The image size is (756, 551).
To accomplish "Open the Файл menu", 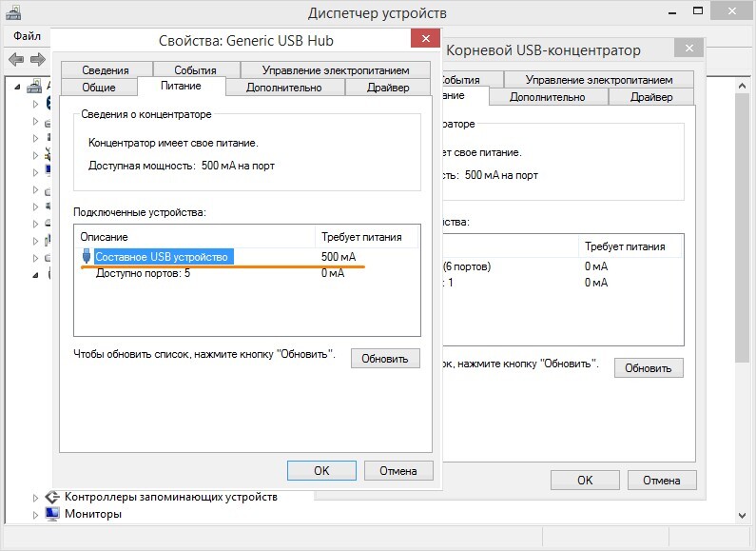I will [x=27, y=36].
